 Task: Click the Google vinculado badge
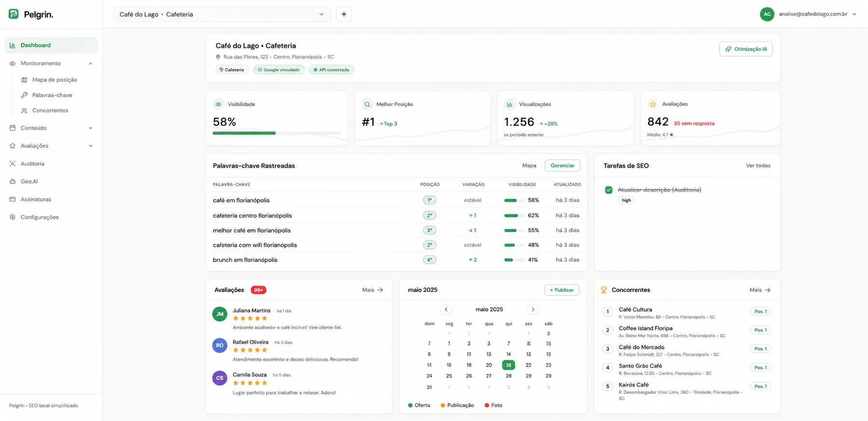pyautogui.click(x=279, y=70)
